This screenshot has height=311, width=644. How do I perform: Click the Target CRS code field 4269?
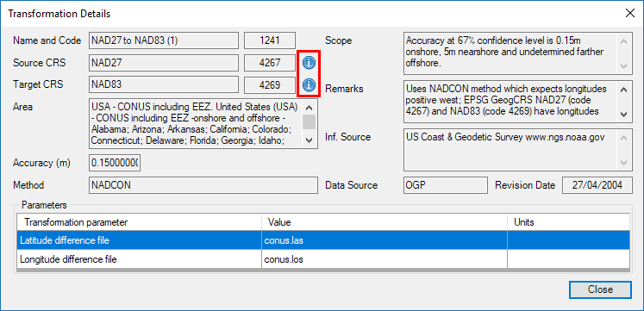click(x=270, y=84)
